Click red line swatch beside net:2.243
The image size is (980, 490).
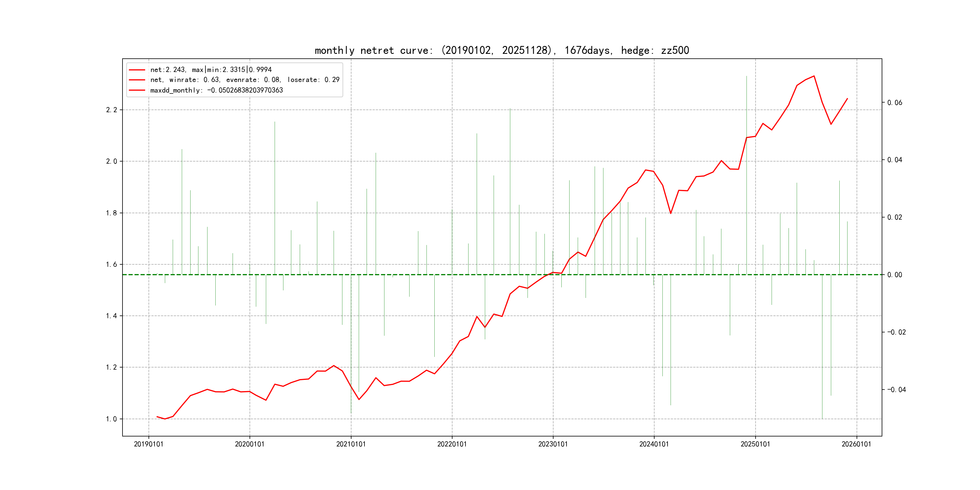[x=137, y=70]
